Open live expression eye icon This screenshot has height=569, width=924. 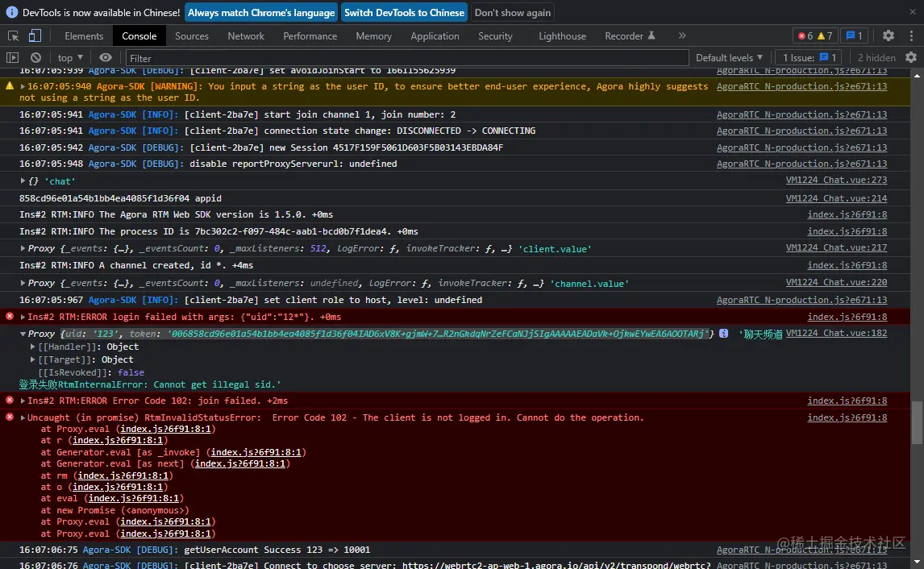tap(106, 58)
